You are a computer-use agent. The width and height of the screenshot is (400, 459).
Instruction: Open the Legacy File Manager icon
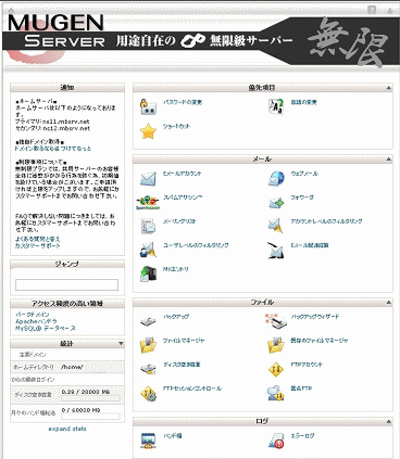tap(276, 345)
